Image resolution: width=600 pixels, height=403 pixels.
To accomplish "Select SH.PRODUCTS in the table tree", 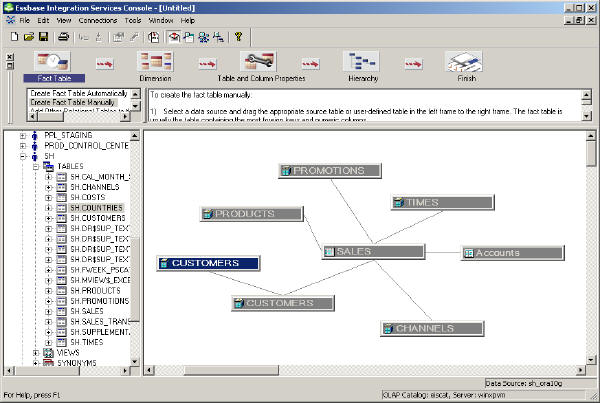I will pos(95,290).
